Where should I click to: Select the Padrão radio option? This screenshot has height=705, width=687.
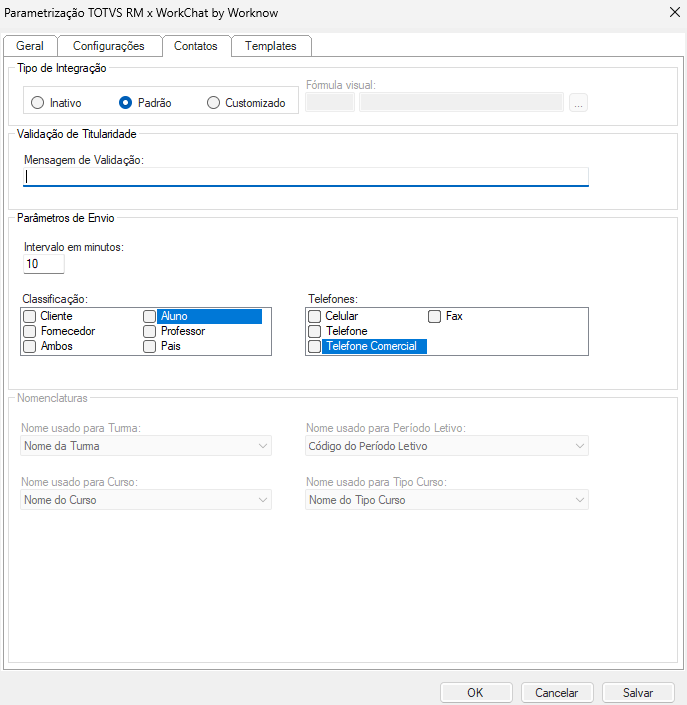pos(126,102)
